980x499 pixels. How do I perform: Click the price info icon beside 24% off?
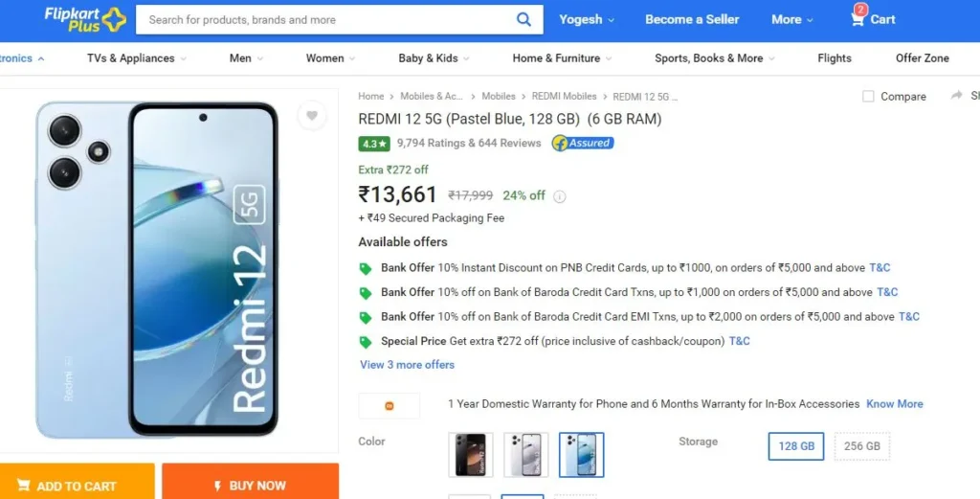[x=559, y=196]
